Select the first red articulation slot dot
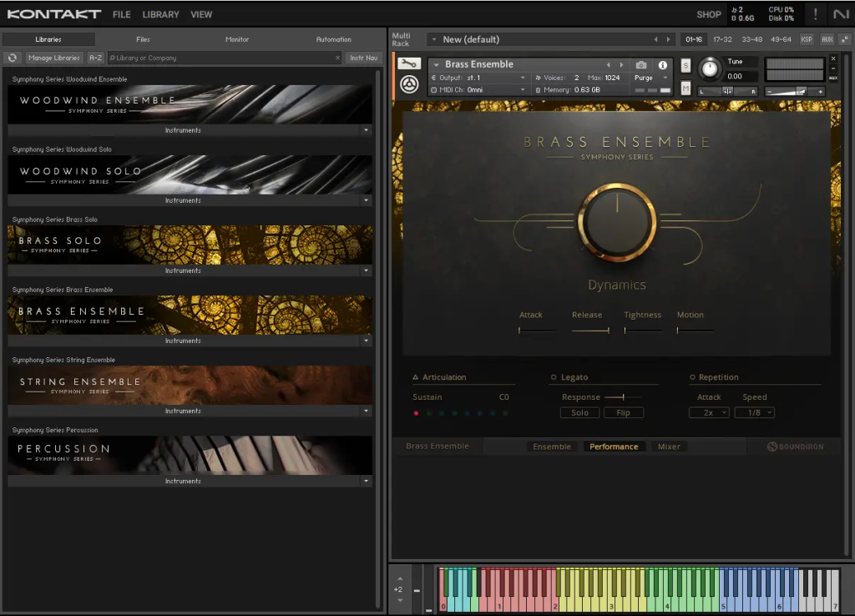Screen dimensions: 855x616 coord(416,413)
